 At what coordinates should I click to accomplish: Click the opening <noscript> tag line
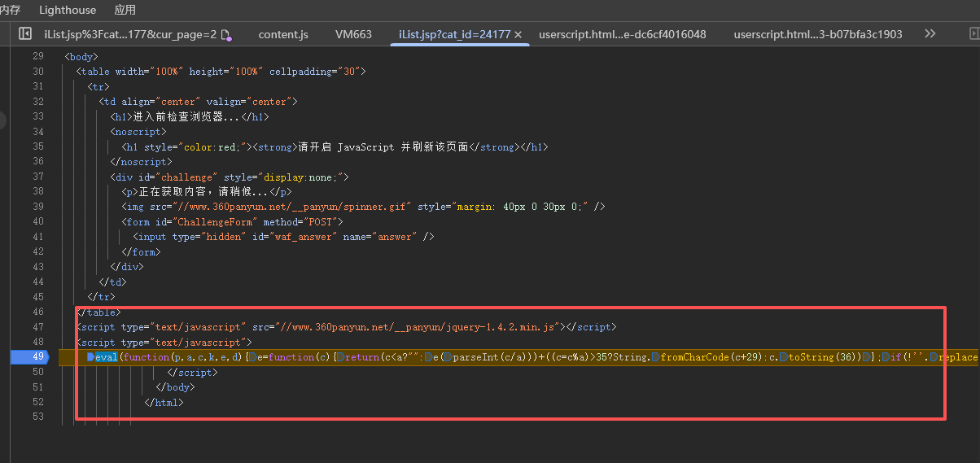[138, 132]
